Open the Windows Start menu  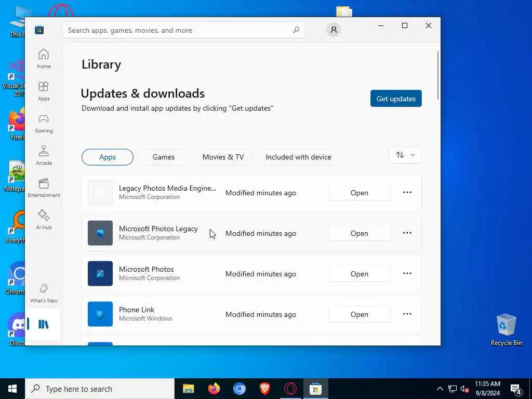tap(12, 389)
